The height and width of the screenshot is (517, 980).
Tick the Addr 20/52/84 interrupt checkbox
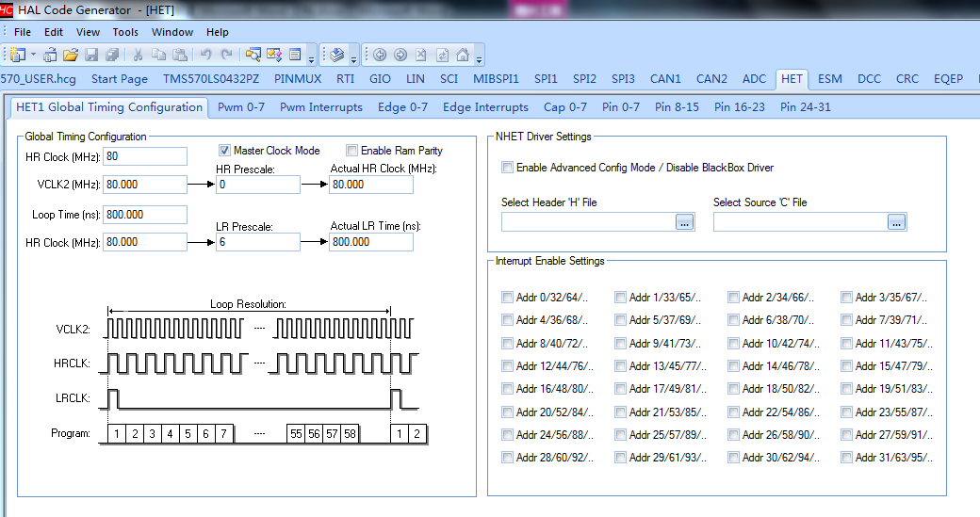[x=507, y=412]
